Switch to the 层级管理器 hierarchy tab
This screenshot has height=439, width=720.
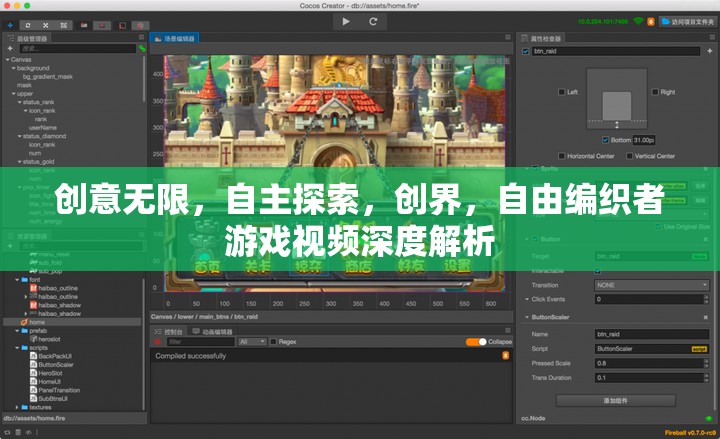point(28,38)
